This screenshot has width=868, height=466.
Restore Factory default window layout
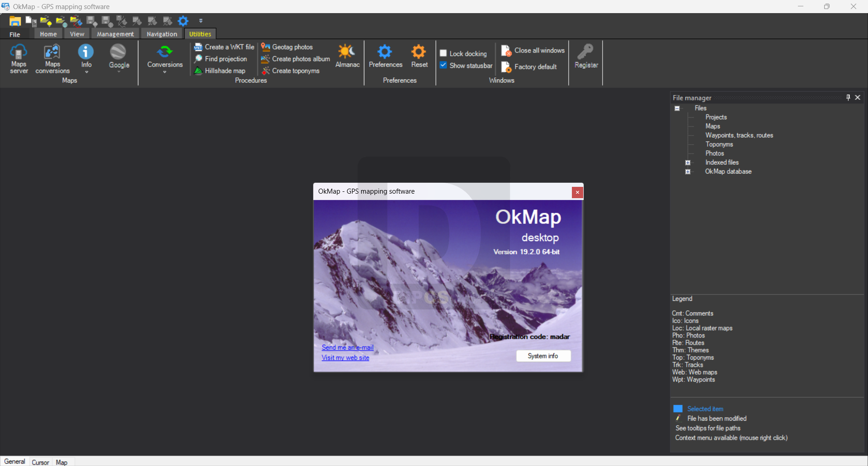(529, 67)
